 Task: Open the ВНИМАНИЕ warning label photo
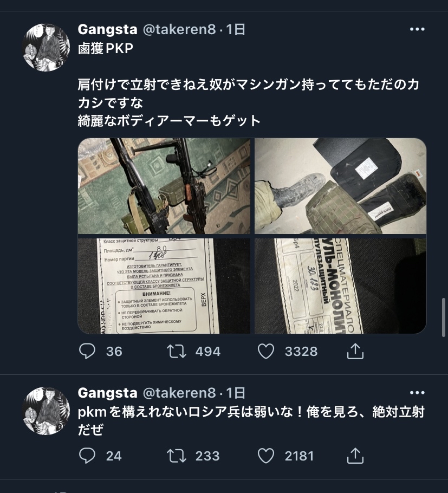tap(164, 286)
